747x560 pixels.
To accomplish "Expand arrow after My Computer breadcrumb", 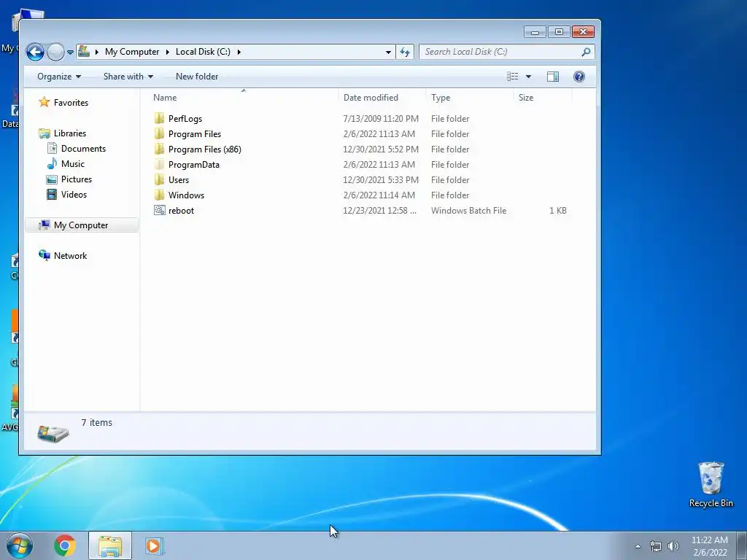I will click(167, 52).
